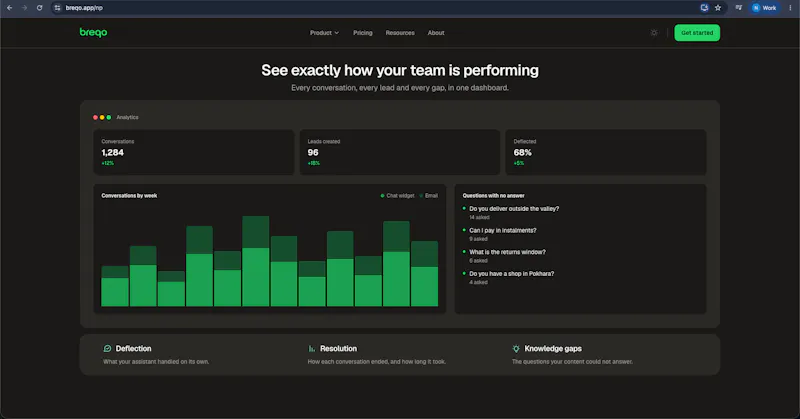Click the Knowledge gaps lightbulb icon

[516, 349]
